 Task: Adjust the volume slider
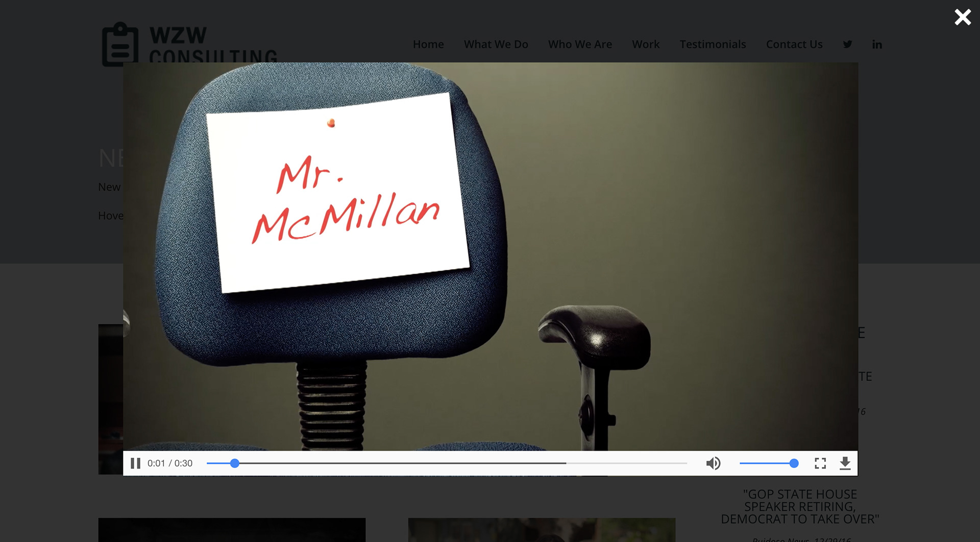769,463
